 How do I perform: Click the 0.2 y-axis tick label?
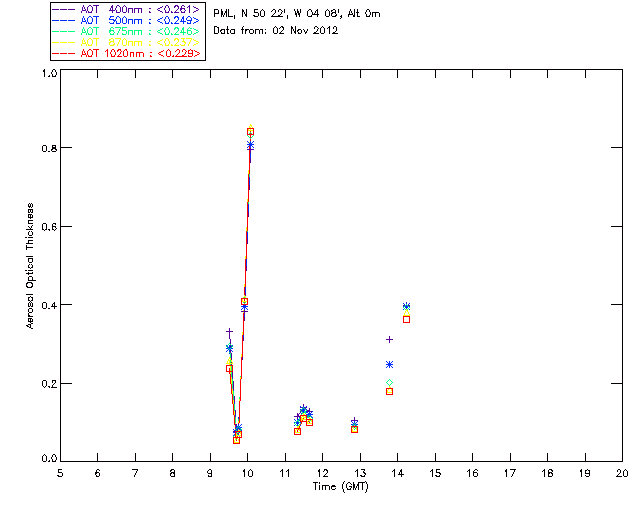[49, 384]
